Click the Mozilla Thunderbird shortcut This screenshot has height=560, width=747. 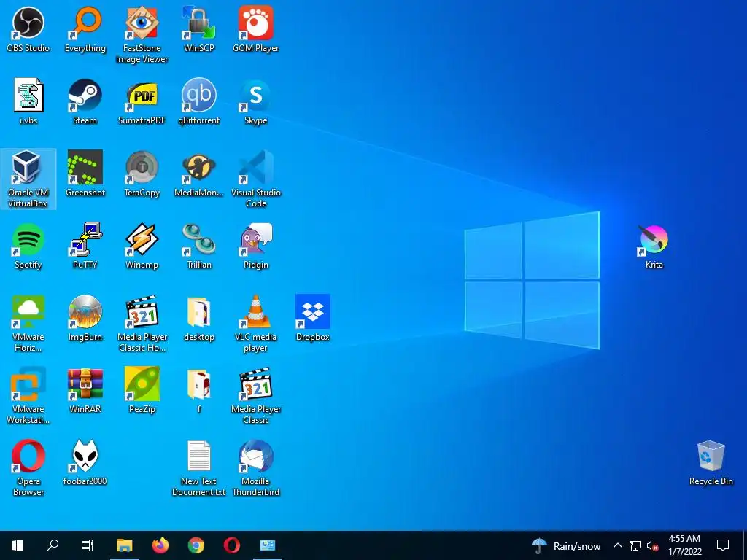click(x=256, y=467)
